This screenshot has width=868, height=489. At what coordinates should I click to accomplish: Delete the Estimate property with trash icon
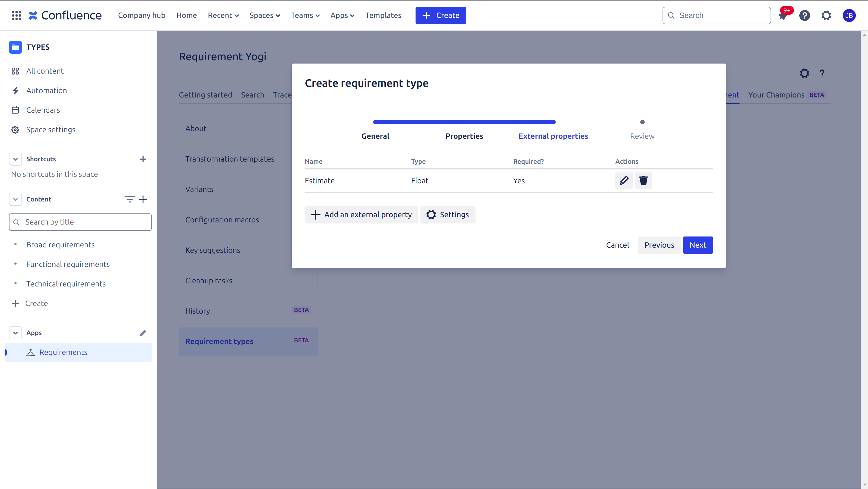[x=643, y=180]
